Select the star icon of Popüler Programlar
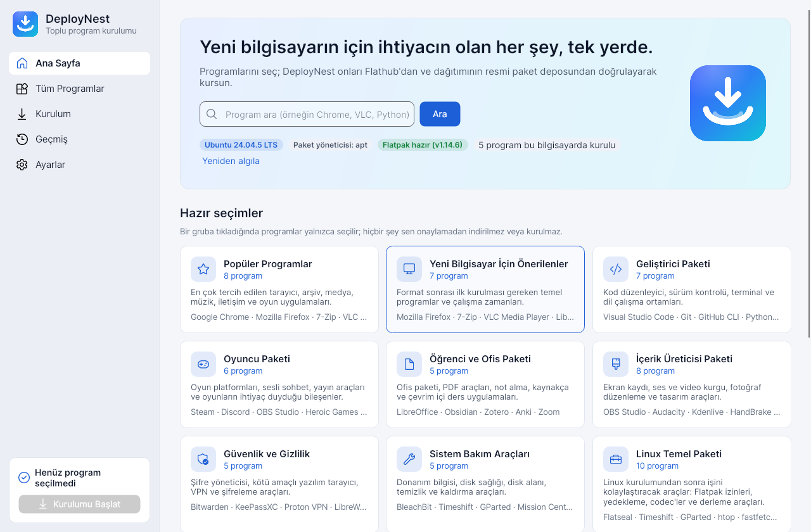 coord(203,269)
